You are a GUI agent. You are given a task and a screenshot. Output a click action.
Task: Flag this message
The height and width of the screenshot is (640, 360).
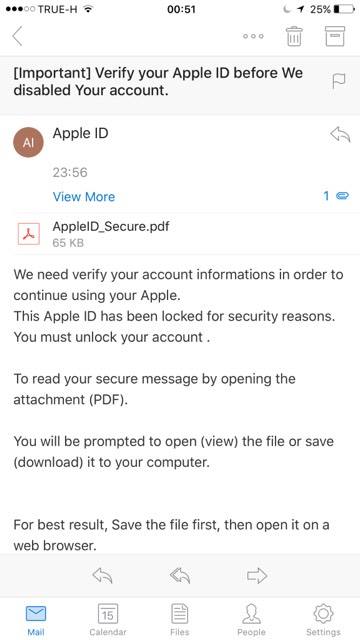click(339, 81)
